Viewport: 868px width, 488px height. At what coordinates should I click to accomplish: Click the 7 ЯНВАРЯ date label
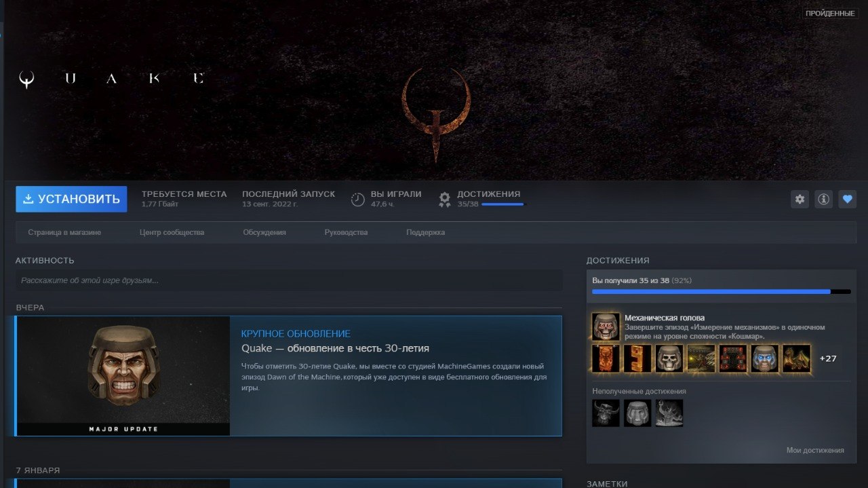(38, 470)
